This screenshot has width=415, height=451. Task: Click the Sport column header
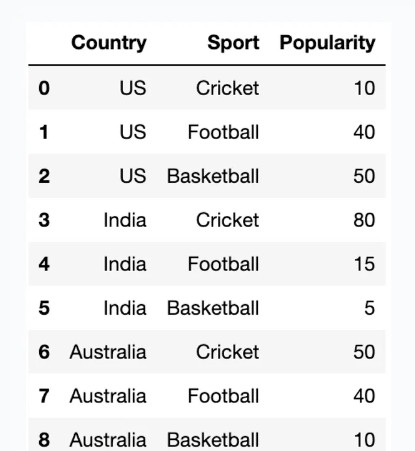[233, 43]
